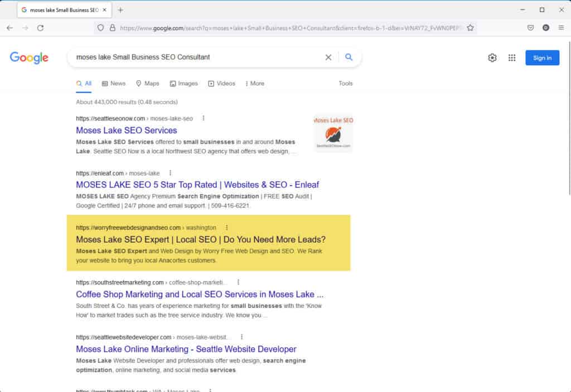Click inside the Google search input field
Viewport: 571px width, 392px height.
[197, 57]
